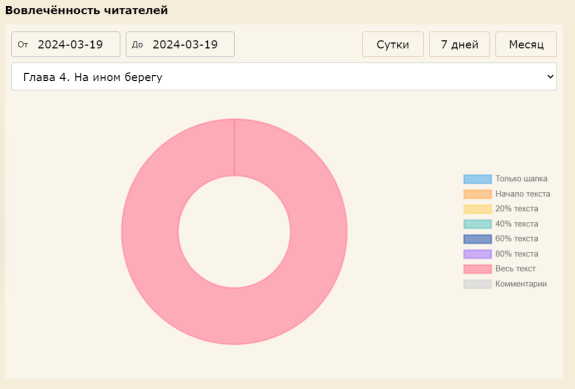This screenshot has height=389, width=575.
Task: Hide 'Только шапка' series via its label
Action: tap(521, 179)
